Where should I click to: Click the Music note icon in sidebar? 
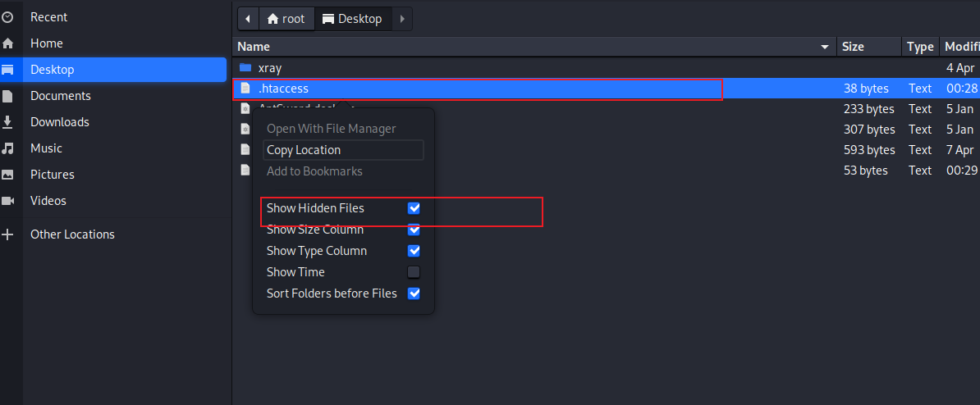[x=7, y=148]
